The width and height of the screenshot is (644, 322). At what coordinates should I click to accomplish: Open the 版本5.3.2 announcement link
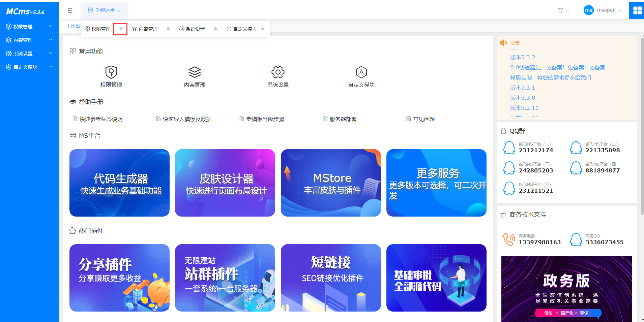click(x=523, y=58)
